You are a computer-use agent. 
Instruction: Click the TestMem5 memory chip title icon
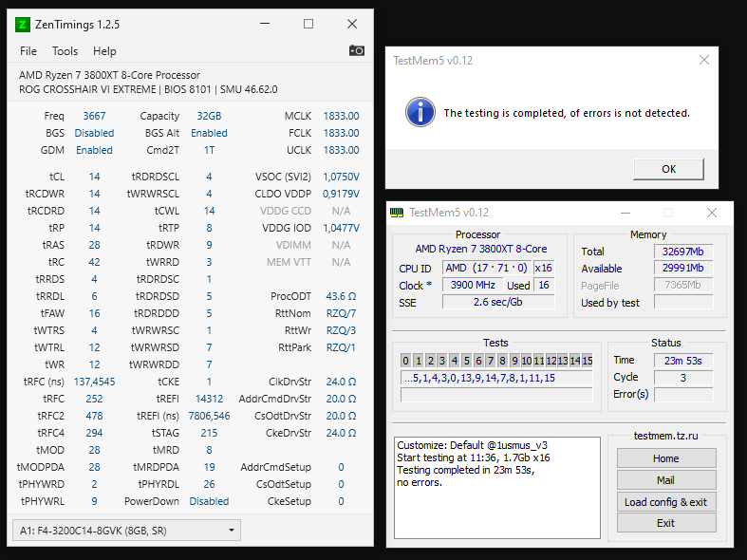397,213
